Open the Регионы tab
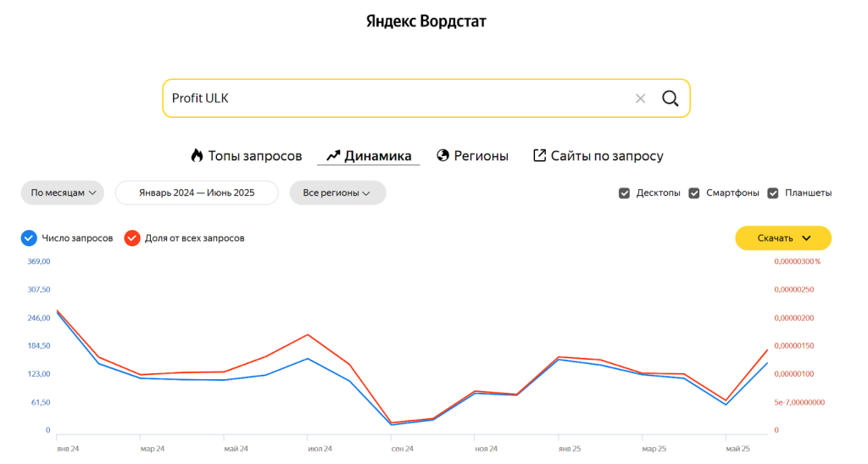The image size is (868, 464). click(481, 156)
